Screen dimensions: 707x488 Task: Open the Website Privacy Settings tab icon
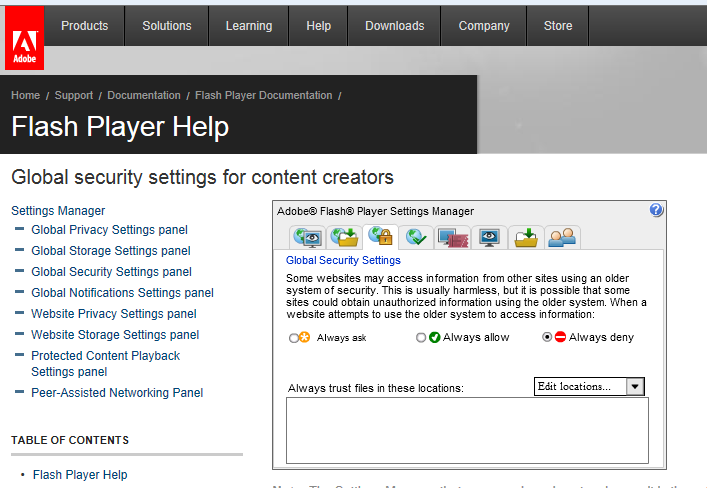(x=453, y=237)
